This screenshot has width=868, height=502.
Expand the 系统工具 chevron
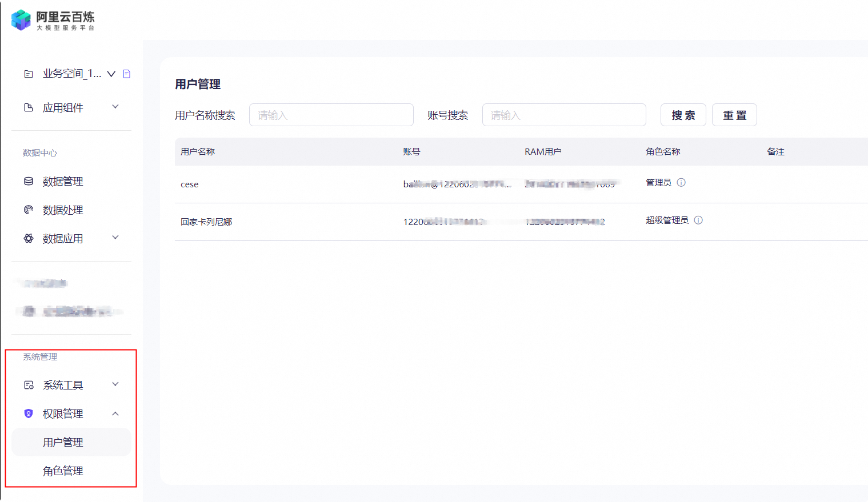tap(115, 384)
